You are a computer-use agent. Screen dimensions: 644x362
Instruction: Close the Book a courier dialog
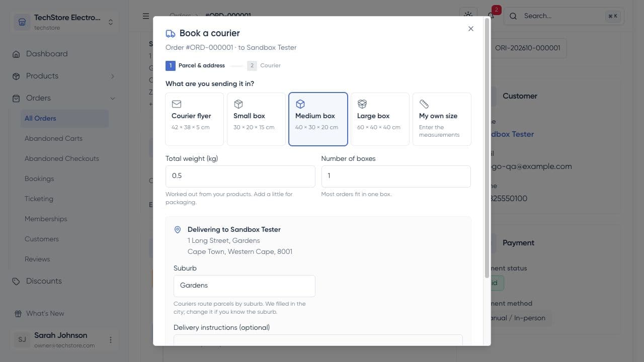pyautogui.click(x=471, y=29)
